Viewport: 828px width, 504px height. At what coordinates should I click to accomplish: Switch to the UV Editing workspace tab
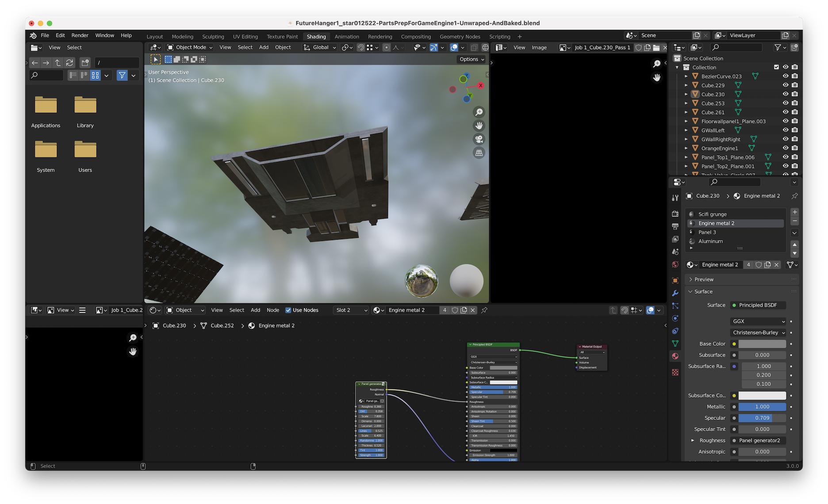(245, 37)
